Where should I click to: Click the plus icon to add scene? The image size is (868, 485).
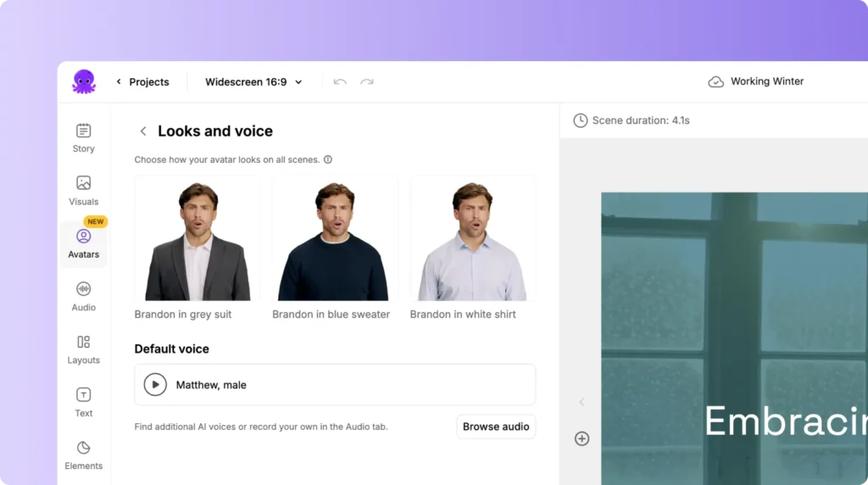click(x=581, y=438)
